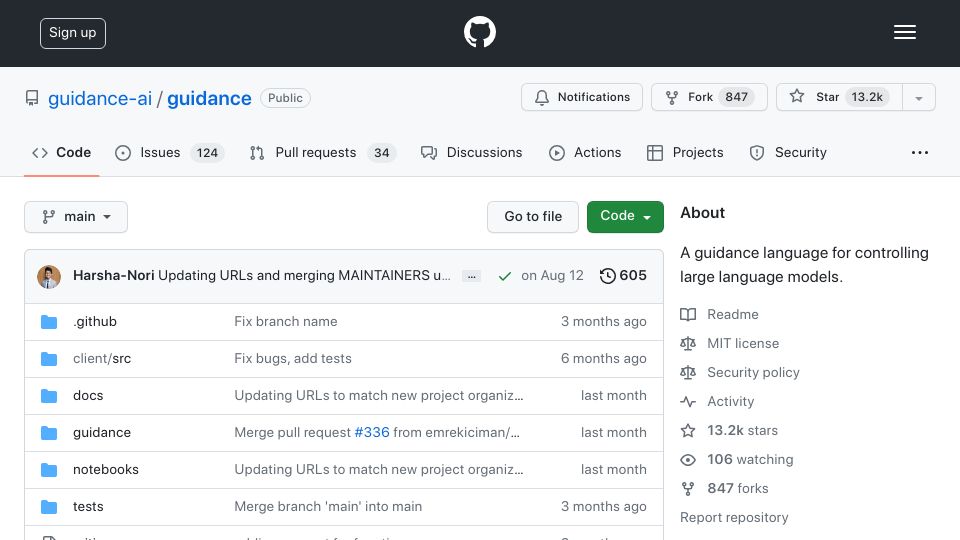Viewport: 960px width, 540px height.
Task: Expand the green Code dropdown
Action: pos(625,217)
